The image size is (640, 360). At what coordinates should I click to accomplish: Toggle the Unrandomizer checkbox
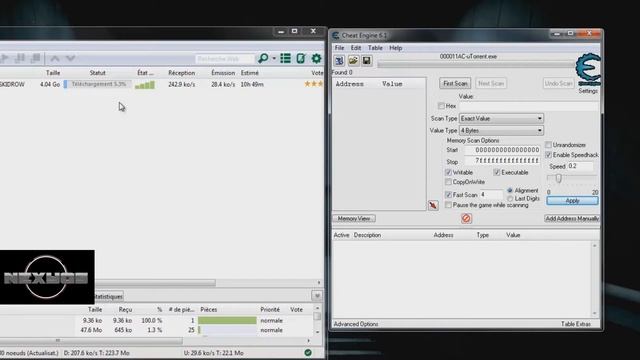pos(549,145)
